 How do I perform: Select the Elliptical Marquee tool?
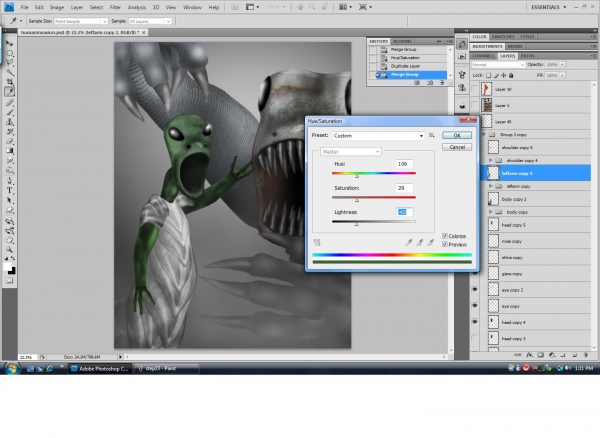coord(10,53)
